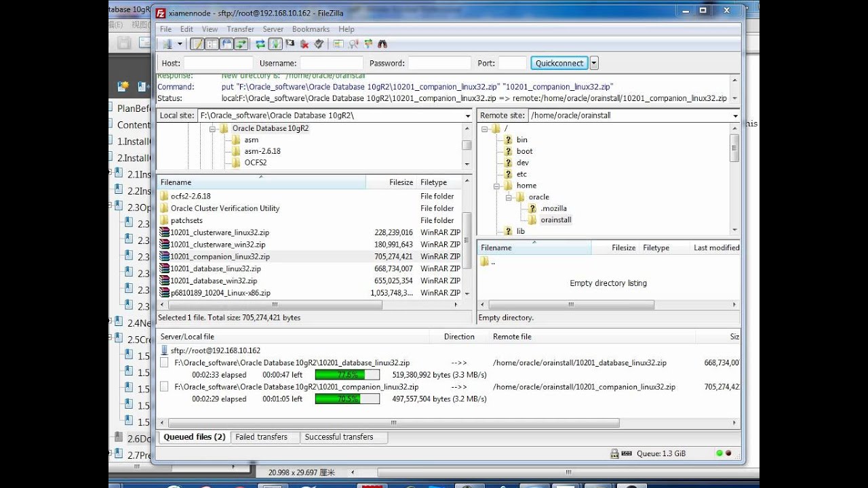Screen dimensions: 868x488
Task: Click the cancel current operation icon
Action: coord(290,44)
